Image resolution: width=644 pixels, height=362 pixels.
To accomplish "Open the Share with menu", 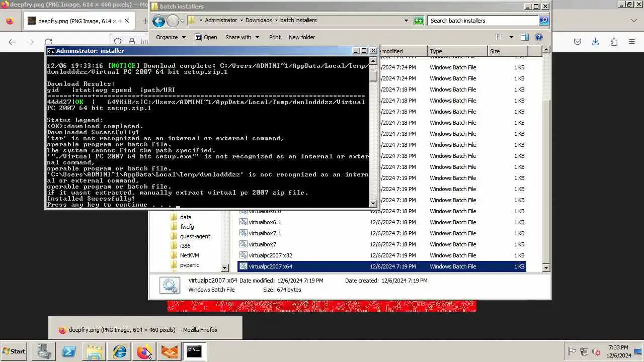I will click(x=242, y=37).
